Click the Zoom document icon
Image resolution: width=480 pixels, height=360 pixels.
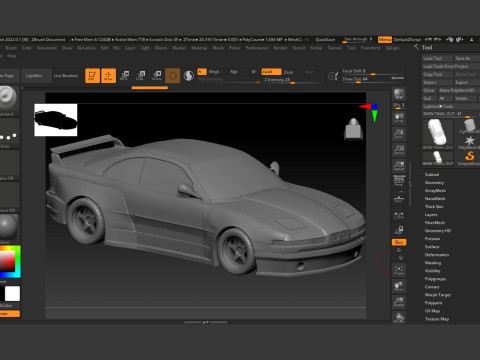pyautogui.click(x=399, y=134)
